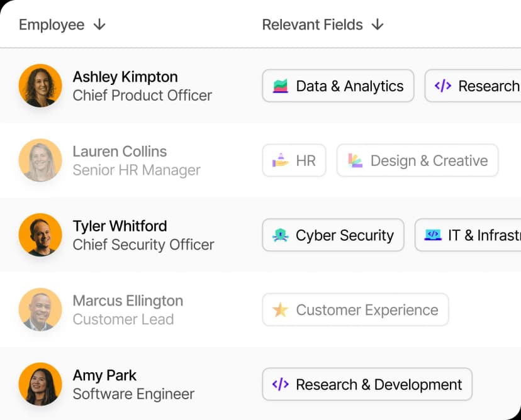Screen dimensions: 521x420
Task: Click the Cyber Security tag icon
Action: click(x=280, y=236)
